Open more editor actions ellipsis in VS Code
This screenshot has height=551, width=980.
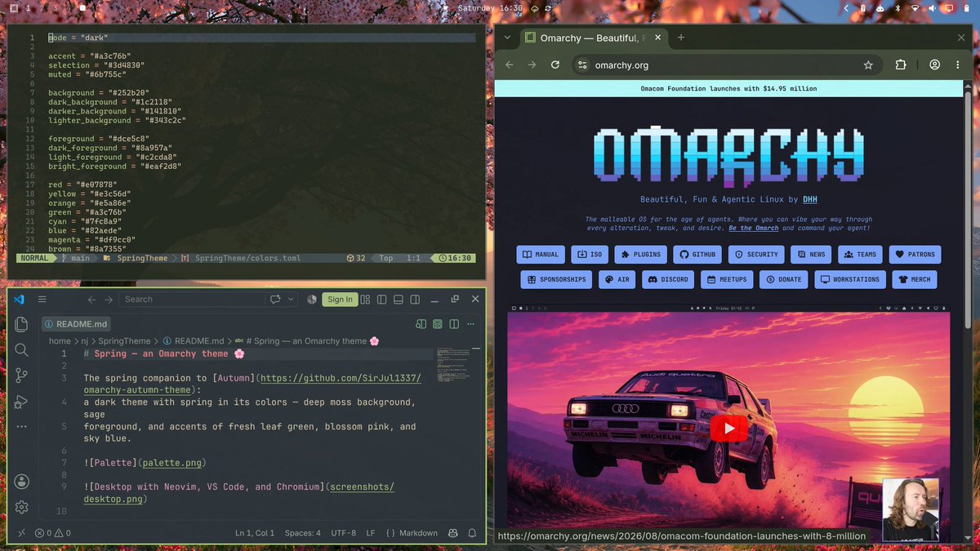pyautogui.click(x=470, y=324)
